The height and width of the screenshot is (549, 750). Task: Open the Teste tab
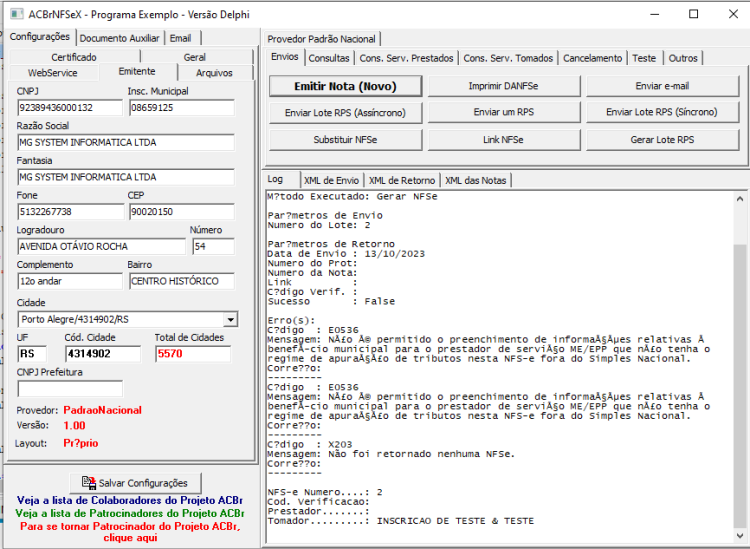click(644, 58)
